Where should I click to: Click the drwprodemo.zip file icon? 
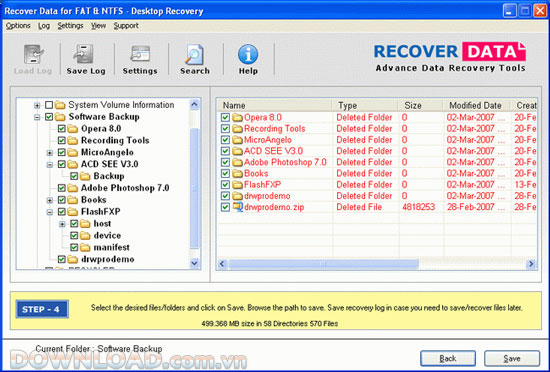click(x=238, y=207)
